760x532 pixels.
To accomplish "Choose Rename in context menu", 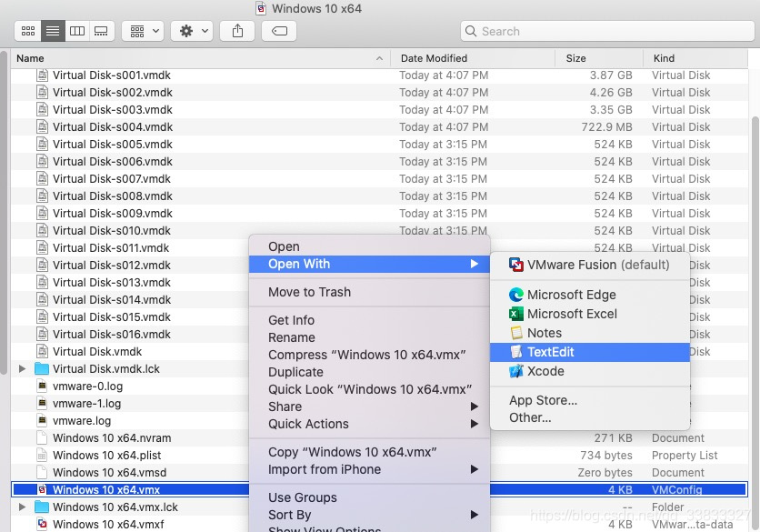I will tap(369, 337).
